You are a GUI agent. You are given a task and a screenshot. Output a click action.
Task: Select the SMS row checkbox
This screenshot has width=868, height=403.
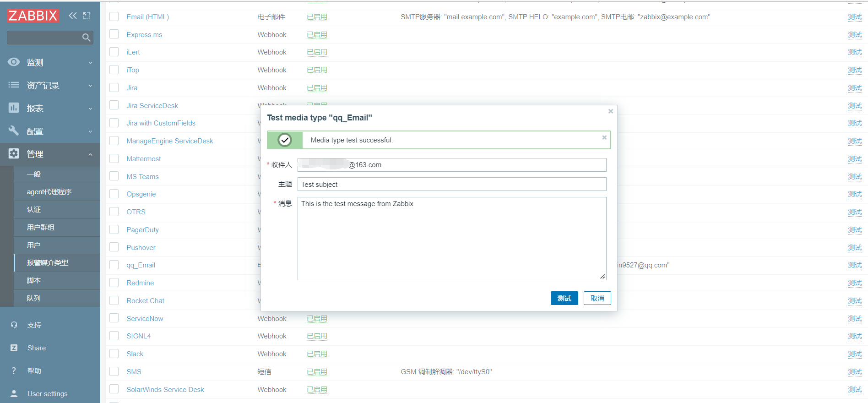(x=114, y=371)
